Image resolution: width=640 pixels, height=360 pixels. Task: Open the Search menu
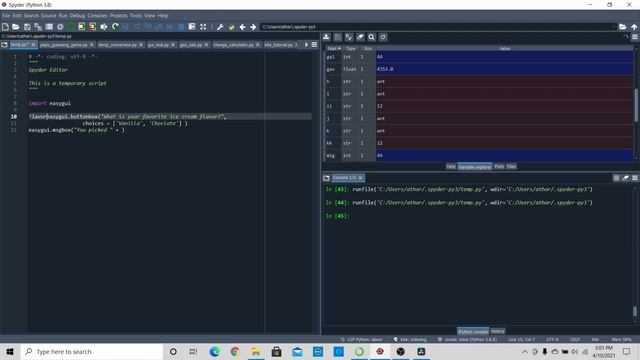(x=31, y=16)
